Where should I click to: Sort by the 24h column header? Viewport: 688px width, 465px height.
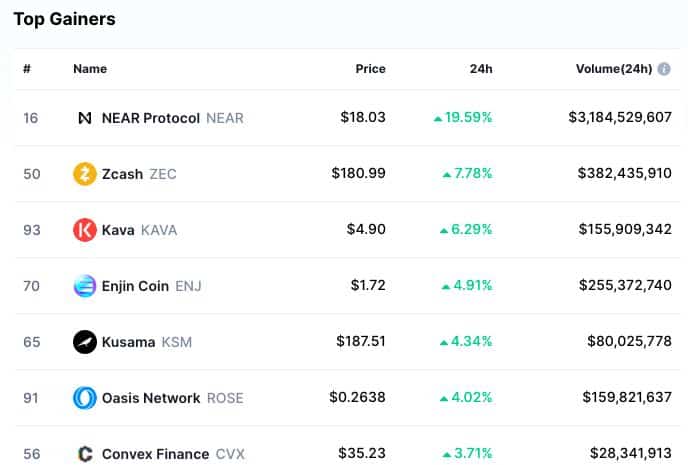pos(481,69)
